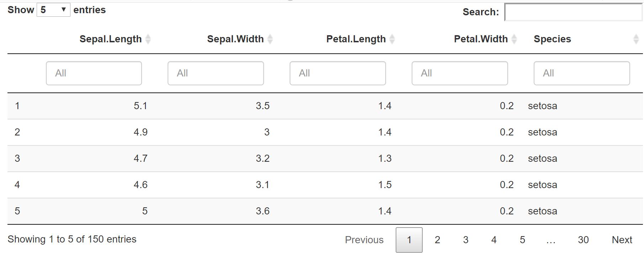Open the Sepal.Length column filter box
This screenshot has height=256, width=644.
94,73
